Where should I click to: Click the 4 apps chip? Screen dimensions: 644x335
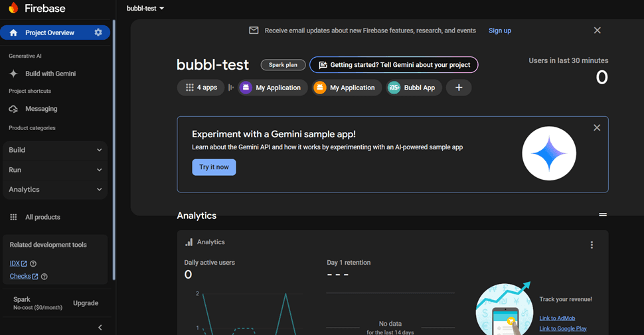(201, 88)
